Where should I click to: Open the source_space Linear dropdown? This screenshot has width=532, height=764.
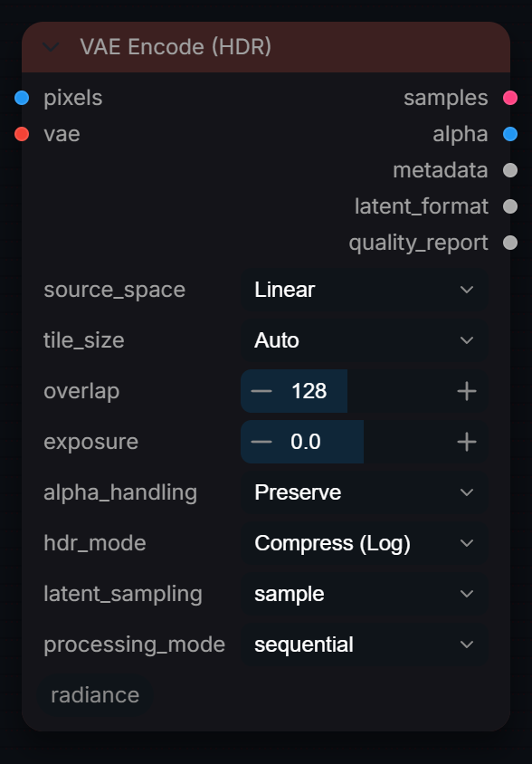point(365,290)
